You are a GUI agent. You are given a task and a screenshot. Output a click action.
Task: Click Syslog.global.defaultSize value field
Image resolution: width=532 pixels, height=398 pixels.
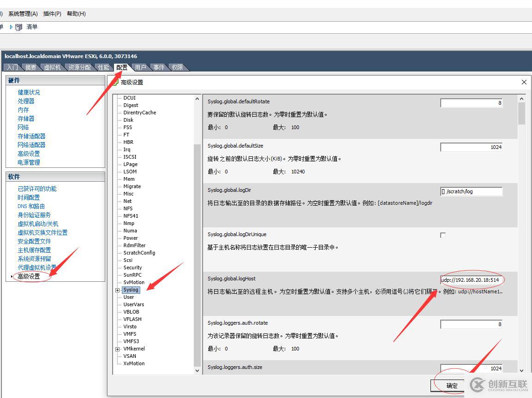(471, 147)
